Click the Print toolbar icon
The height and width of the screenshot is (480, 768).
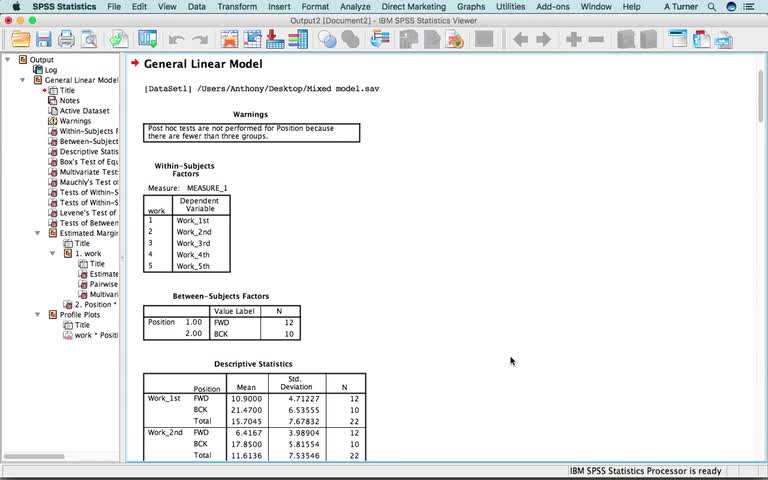coord(66,39)
